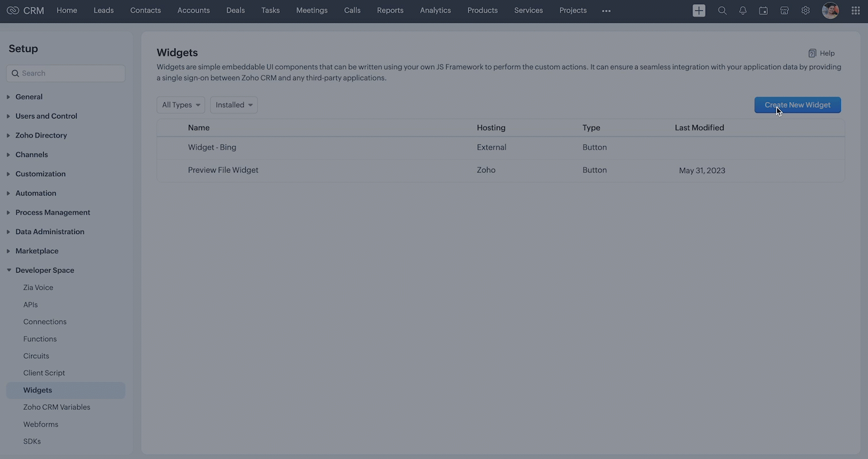Open the All Types filter dropdown
Screen dimensions: 868x459
(x=181, y=105)
